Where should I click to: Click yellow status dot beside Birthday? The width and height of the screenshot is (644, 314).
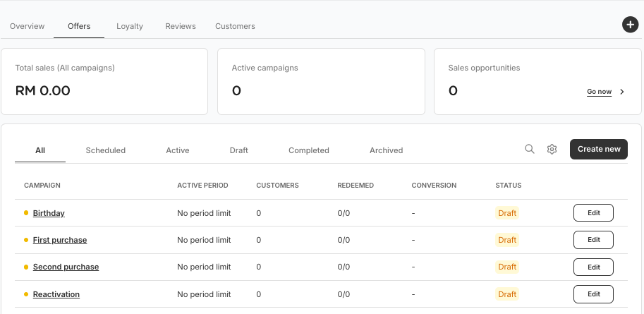click(26, 213)
